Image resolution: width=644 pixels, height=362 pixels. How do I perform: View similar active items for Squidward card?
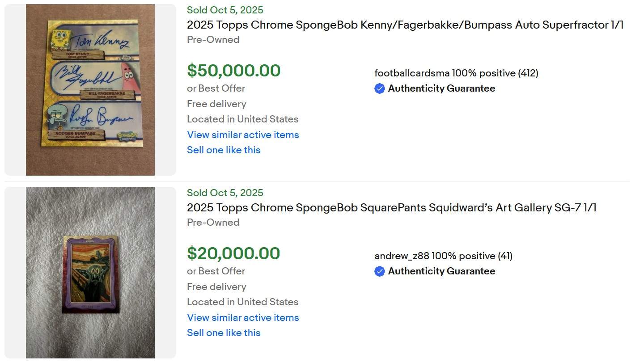(243, 318)
